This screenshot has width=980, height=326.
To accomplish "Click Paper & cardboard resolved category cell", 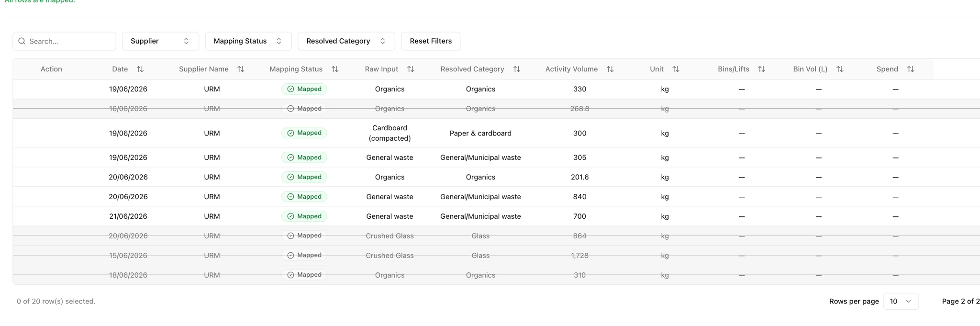I will [x=480, y=133].
